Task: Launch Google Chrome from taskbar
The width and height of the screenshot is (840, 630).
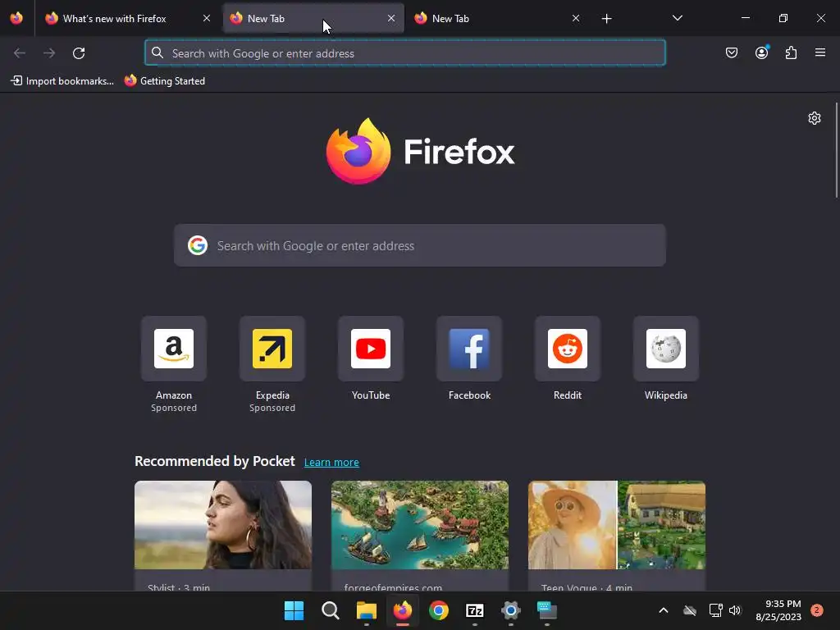Action: 439,610
